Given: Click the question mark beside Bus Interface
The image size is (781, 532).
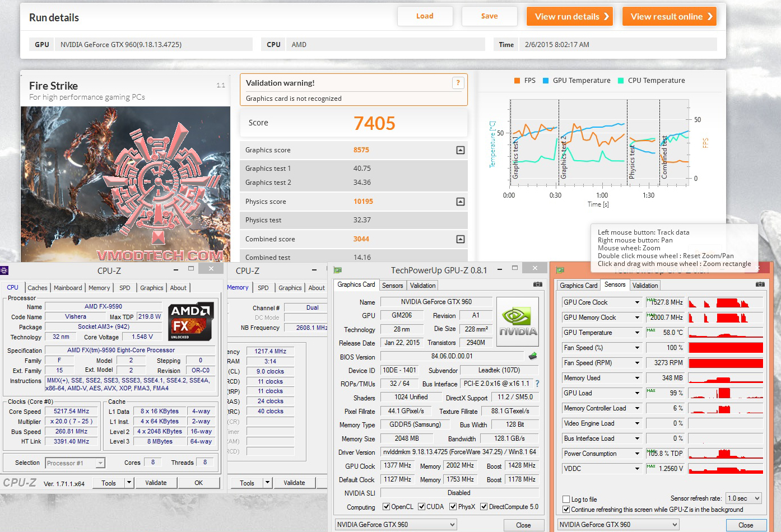Looking at the screenshot, I should coord(537,384).
